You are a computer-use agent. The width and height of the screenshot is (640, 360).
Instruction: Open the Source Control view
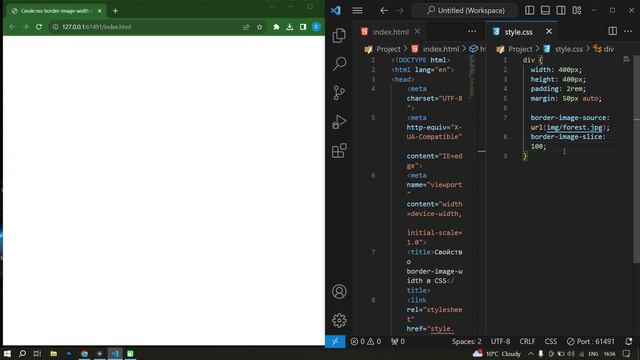pos(339,93)
